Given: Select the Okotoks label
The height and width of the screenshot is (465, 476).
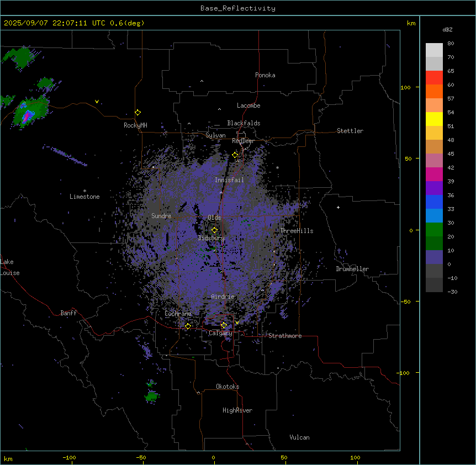Looking at the screenshot, I should [228, 387].
